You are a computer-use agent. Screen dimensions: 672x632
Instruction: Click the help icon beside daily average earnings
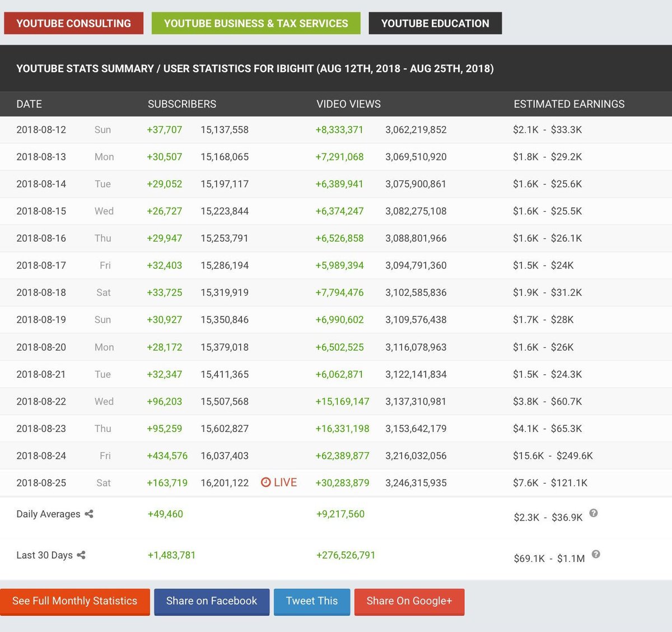point(594,513)
